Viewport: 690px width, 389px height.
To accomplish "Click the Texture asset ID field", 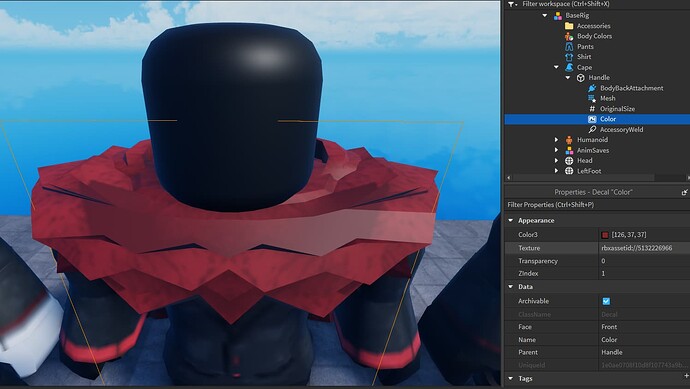I will coord(644,248).
